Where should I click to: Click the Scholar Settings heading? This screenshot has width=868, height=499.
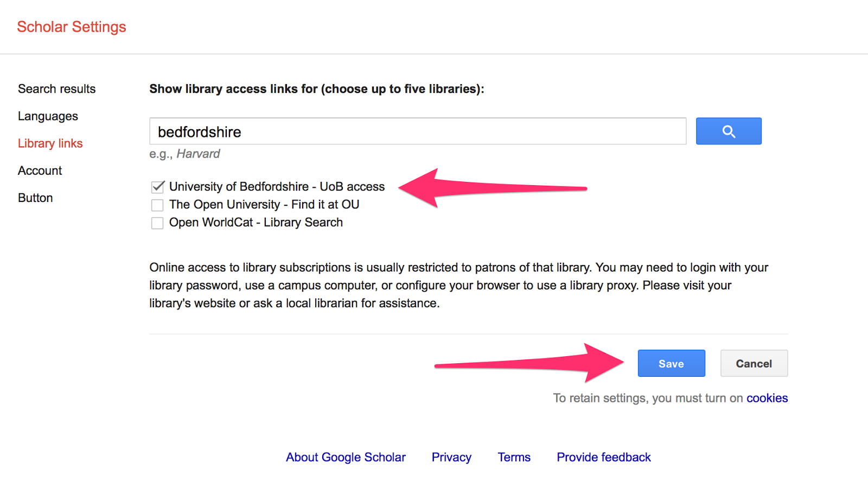pos(71,26)
